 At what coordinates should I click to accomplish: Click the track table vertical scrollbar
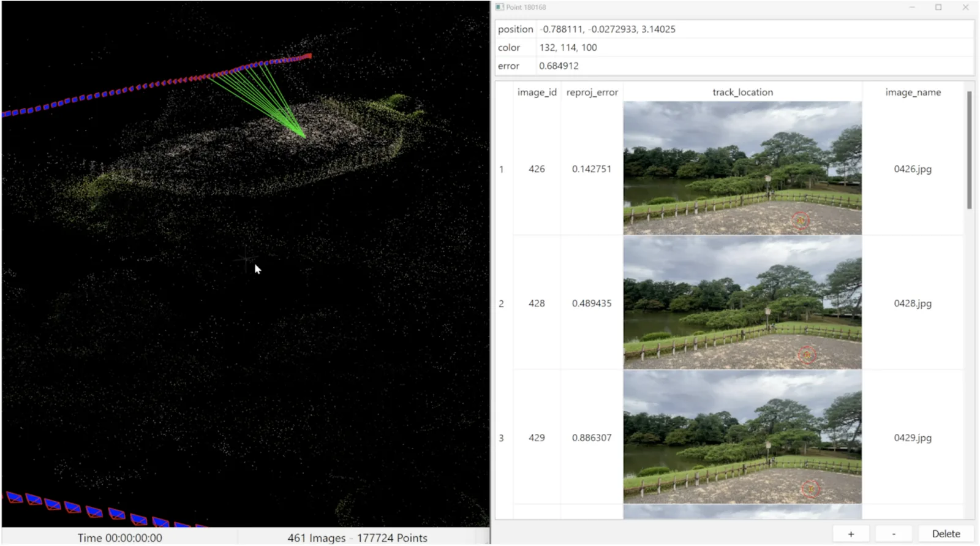969,150
